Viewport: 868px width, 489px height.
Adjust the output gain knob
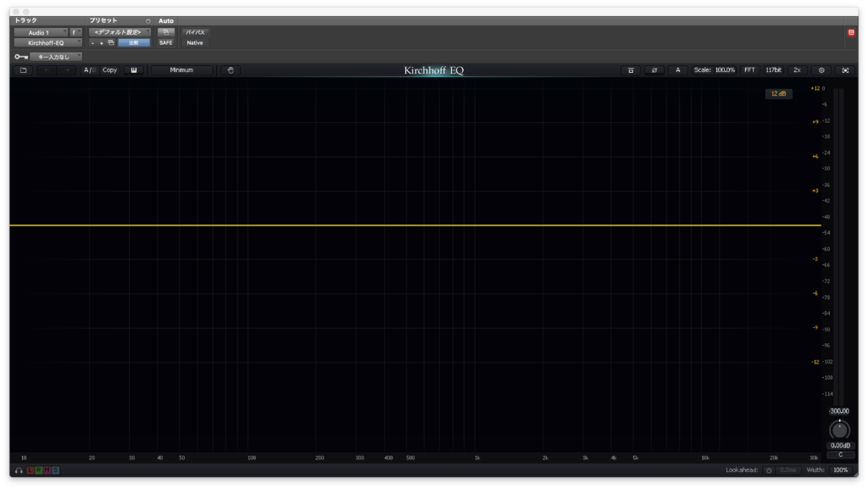click(839, 430)
